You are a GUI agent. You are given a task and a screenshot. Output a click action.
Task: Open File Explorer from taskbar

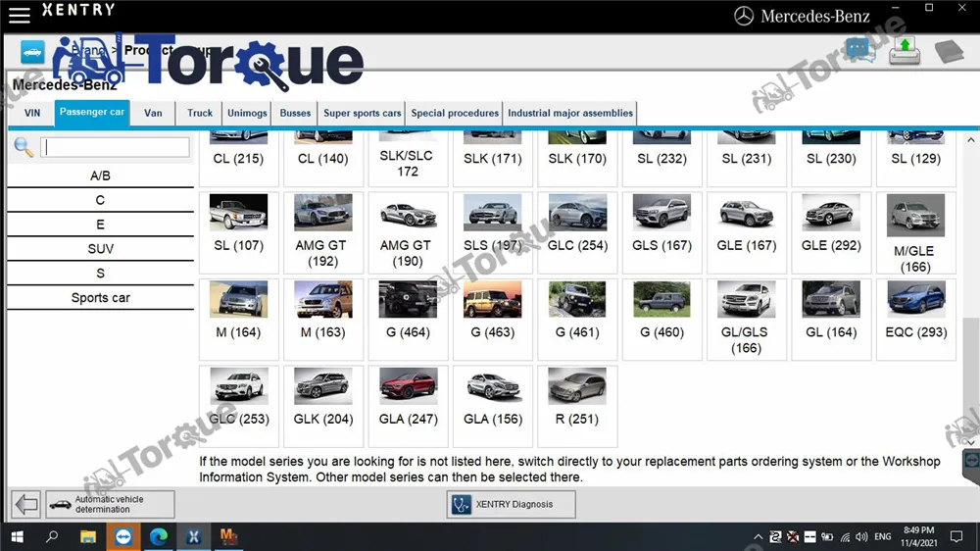87,536
